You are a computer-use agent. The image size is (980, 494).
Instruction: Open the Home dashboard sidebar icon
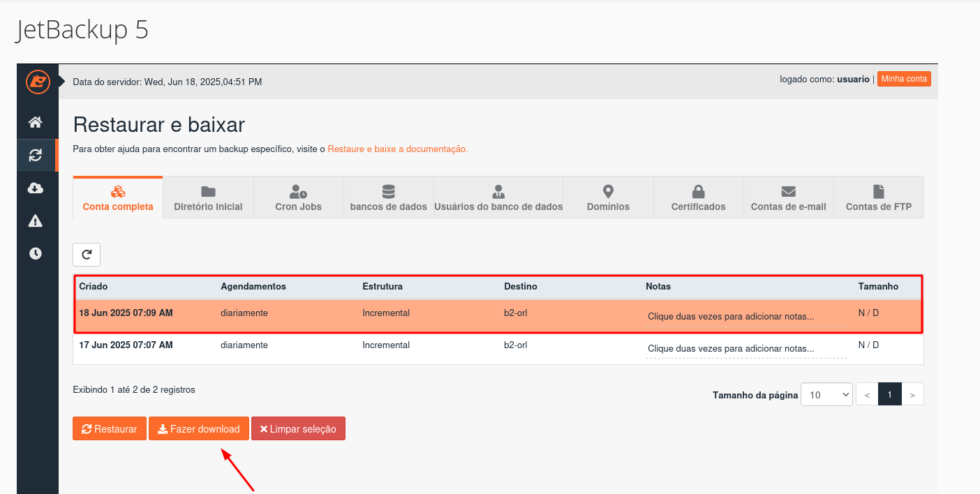(36, 123)
